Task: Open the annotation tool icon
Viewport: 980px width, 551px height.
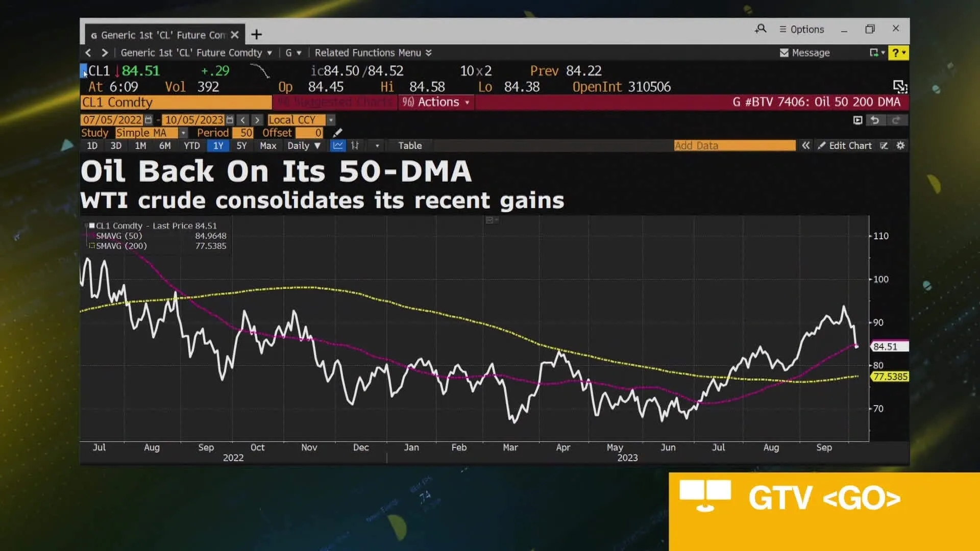Action: (x=884, y=145)
